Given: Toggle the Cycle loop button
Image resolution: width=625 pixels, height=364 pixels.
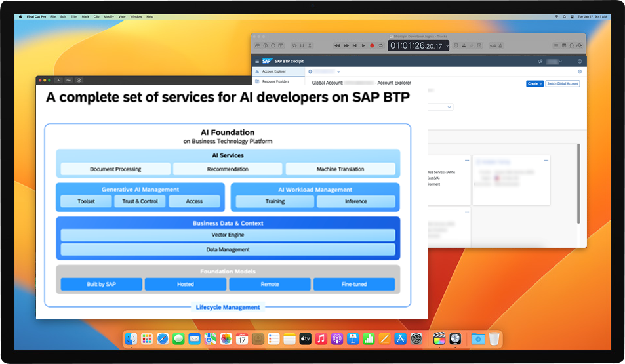Looking at the screenshot, I should click(380, 45).
